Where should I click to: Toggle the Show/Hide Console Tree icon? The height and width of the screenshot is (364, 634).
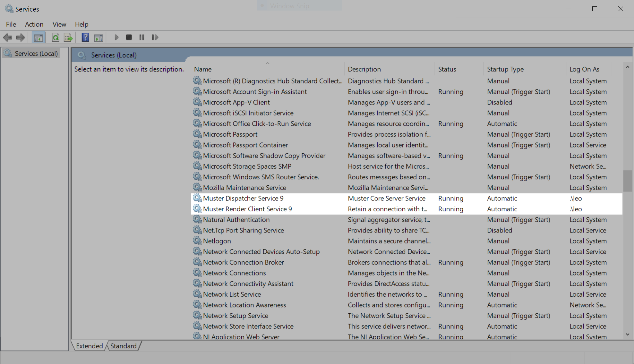(x=38, y=38)
